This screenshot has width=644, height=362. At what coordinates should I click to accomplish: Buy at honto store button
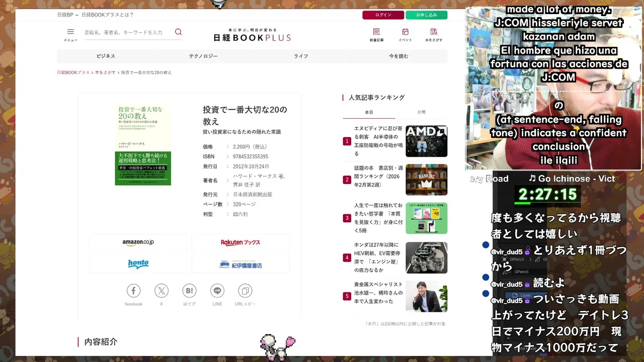pyautogui.click(x=138, y=264)
